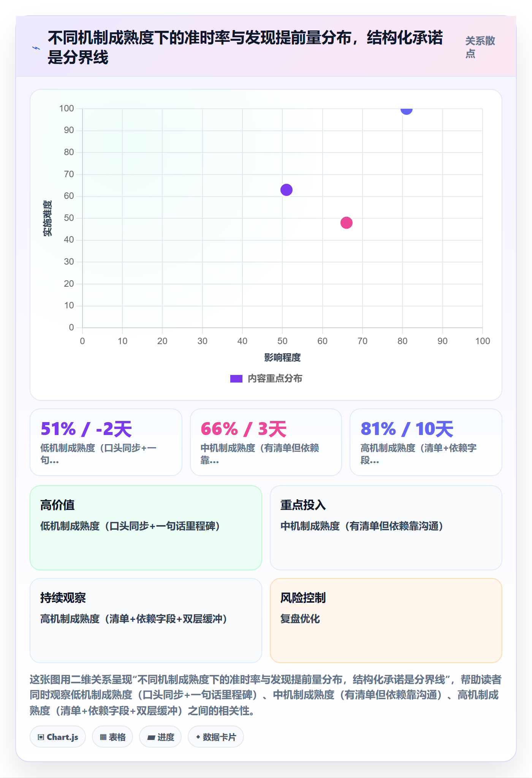Open the 66% / 3天 data card
Screen dimensions: 532x778
click(266, 442)
